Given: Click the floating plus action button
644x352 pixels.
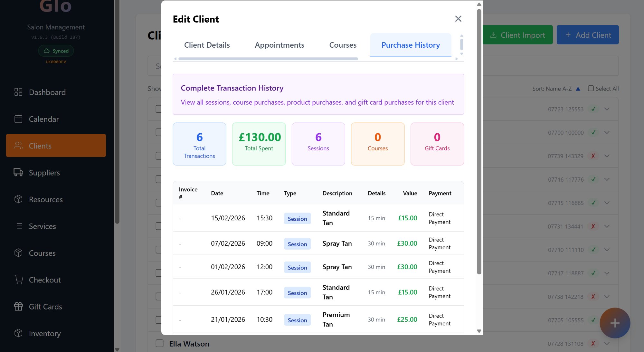Looking at the screenshot, I should (x=614, y=323).
